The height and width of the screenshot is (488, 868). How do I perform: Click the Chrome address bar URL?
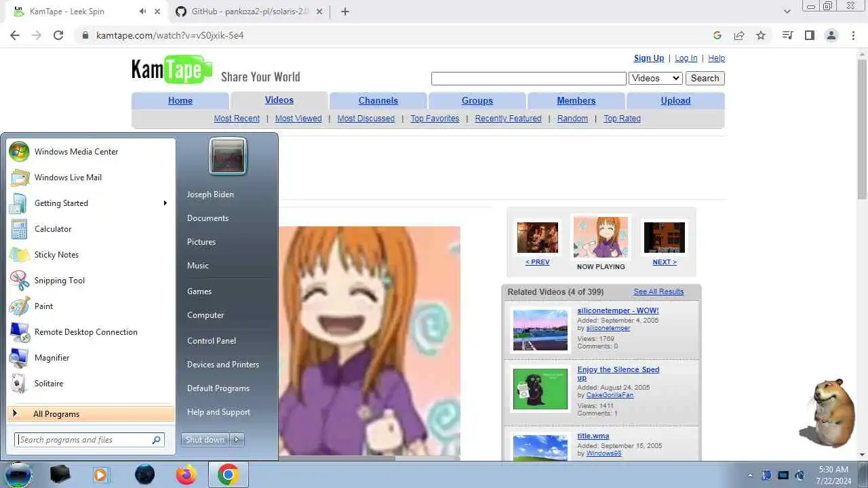click(170, 35)
